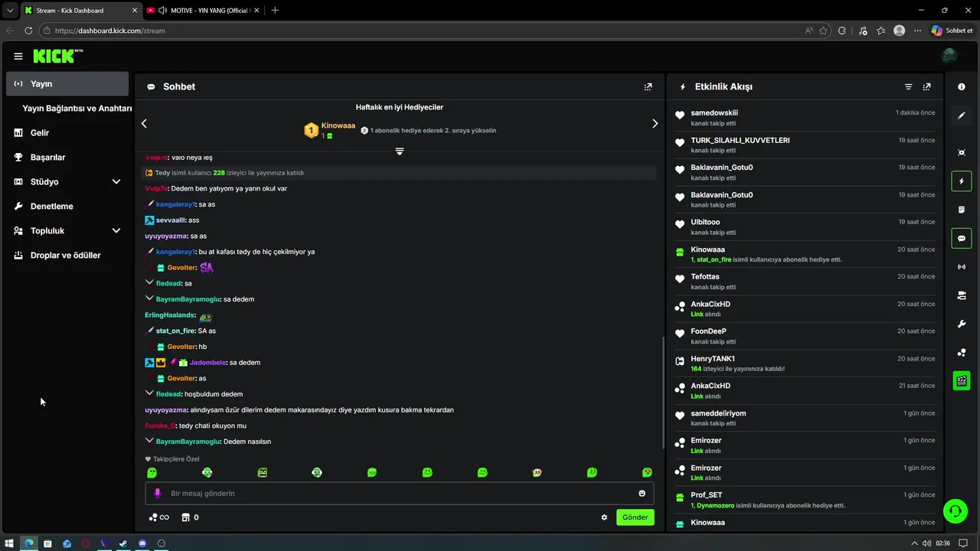Open a new browser tab
The width and height of the screenshot is (980, 551).
pos(275,10)
